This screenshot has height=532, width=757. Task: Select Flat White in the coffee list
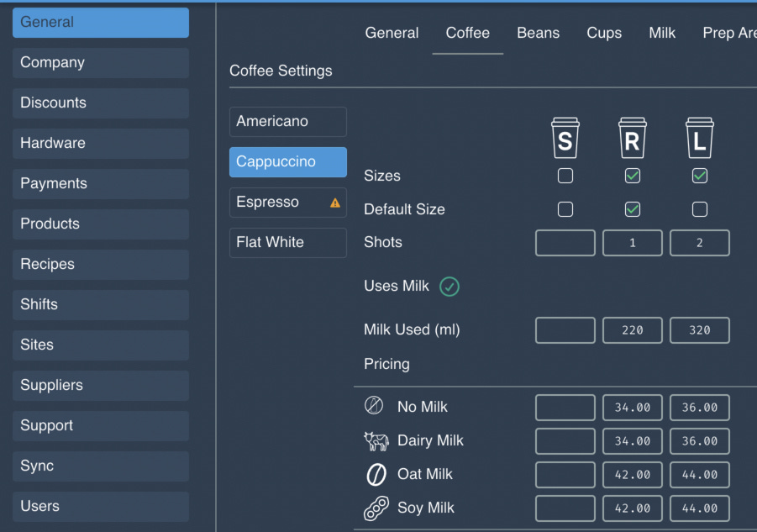(x=287, y=242)
